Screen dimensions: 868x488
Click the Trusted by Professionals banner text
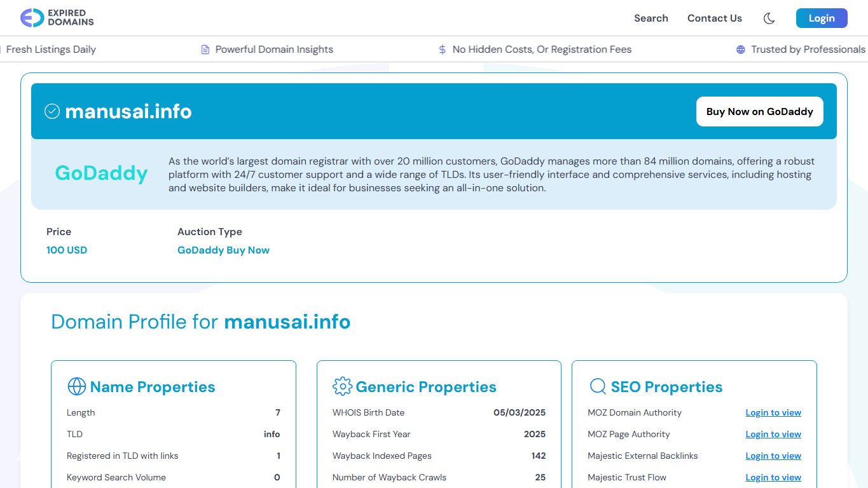tap(808, 50)
